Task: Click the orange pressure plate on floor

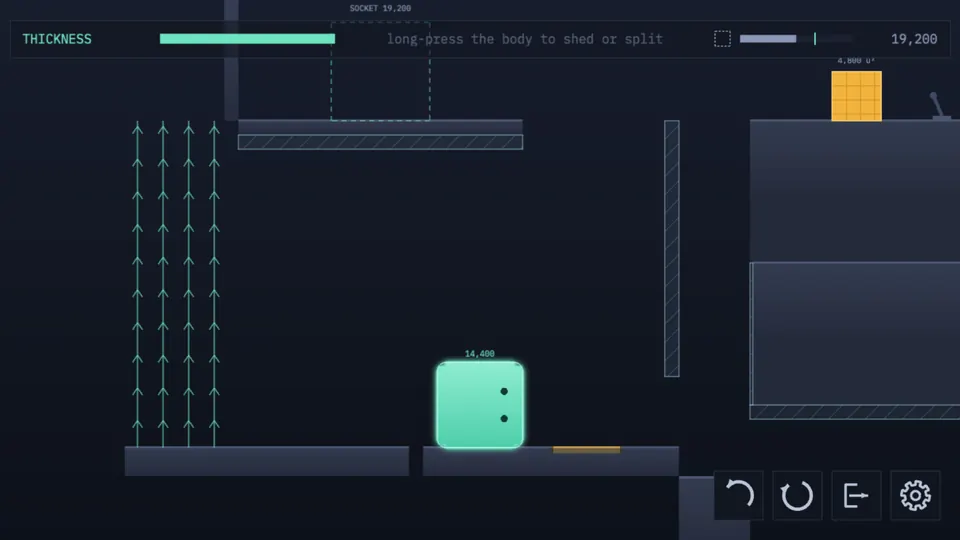Action: tap(587, 450)
